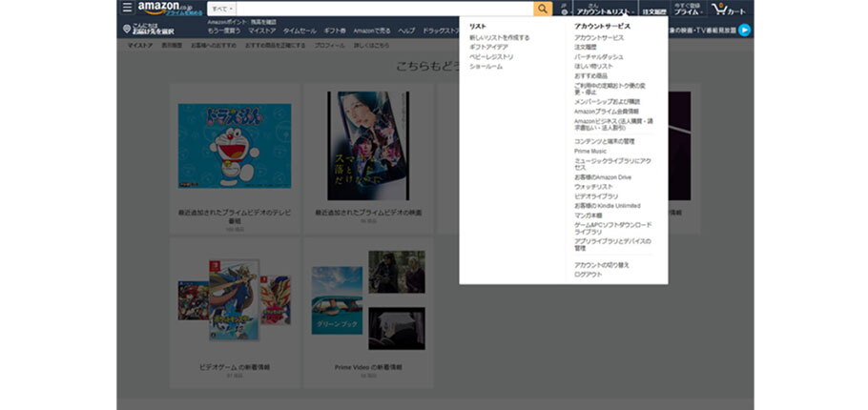Image resolution: width=868 pixels, height=410 pixels.
Task: Open Amazonプライム会員情報 link
Action: pos(606,112)
